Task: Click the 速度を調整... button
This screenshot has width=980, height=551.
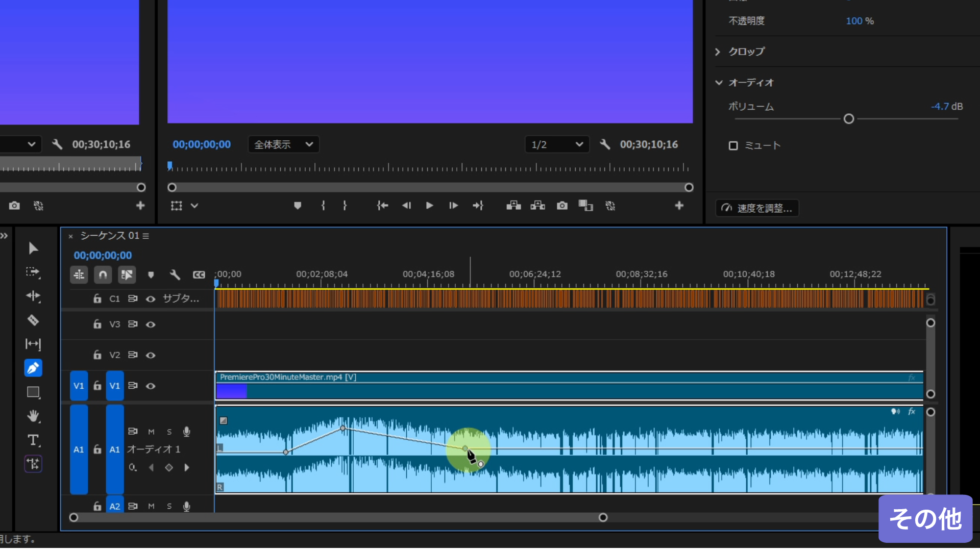Action: coord(757,208)
